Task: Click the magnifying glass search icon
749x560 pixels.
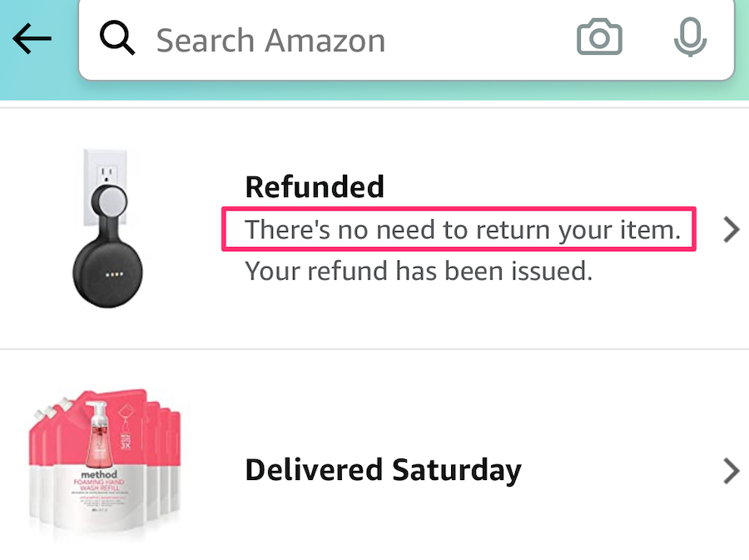Action: point(117,39)
